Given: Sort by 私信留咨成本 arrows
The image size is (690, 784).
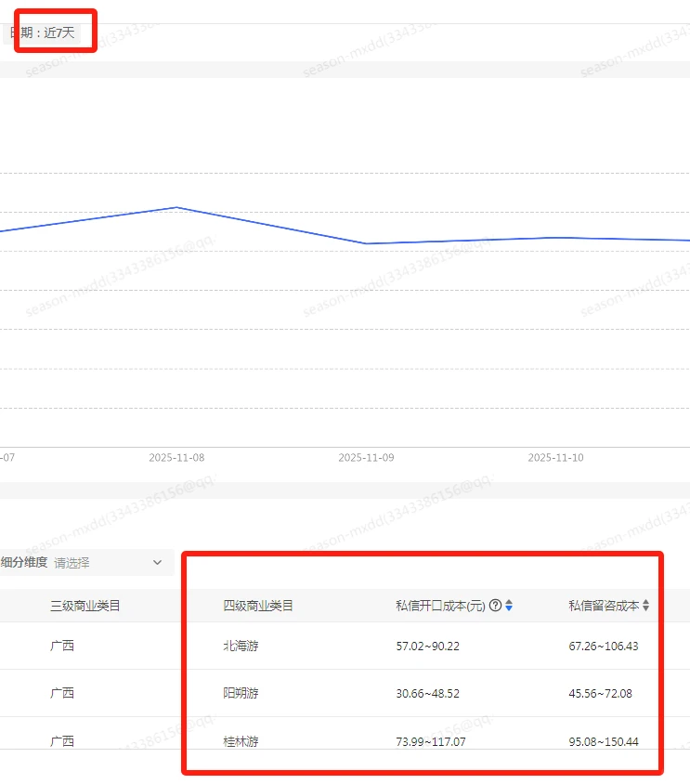Looking at the screenshot, I should coord(646,606).
